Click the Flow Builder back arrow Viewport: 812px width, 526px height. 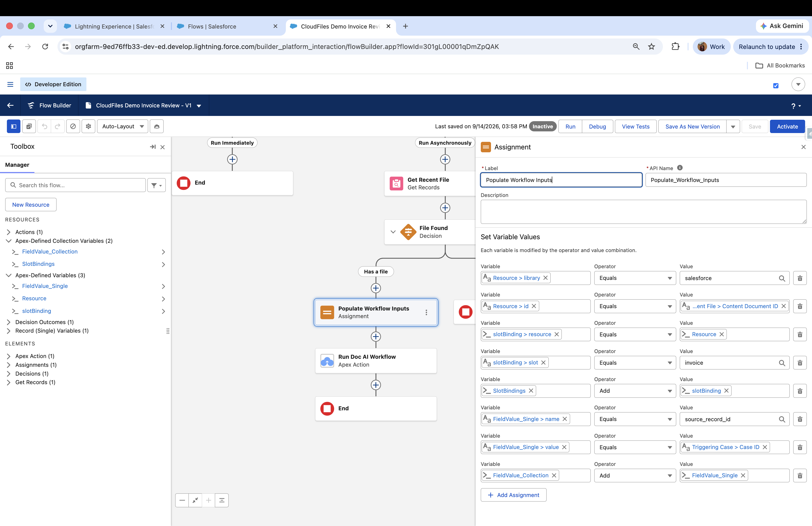10,105
